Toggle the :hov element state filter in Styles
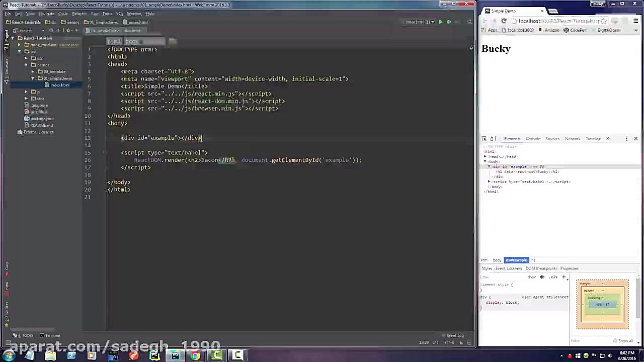Image resolution: width=644 pixels, height=362 pixels. click(x=532, y=277)
